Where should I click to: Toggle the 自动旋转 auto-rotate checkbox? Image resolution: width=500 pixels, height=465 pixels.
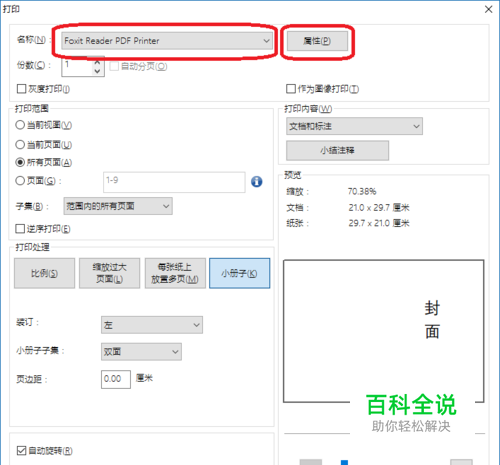point(21,451)
